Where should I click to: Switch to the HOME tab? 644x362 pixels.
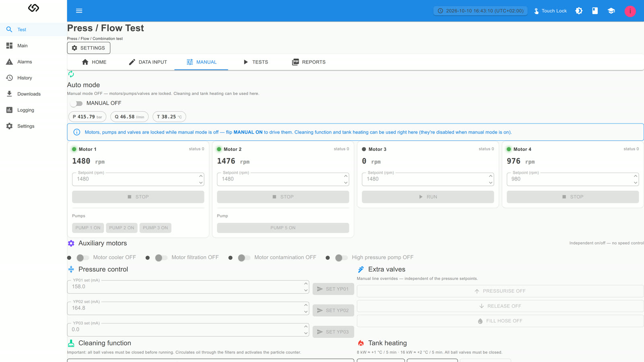coord(94,62)
